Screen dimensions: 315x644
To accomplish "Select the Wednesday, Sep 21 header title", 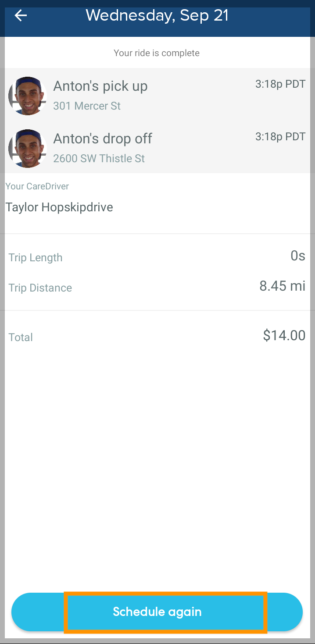I will click(x=157, y=16).
